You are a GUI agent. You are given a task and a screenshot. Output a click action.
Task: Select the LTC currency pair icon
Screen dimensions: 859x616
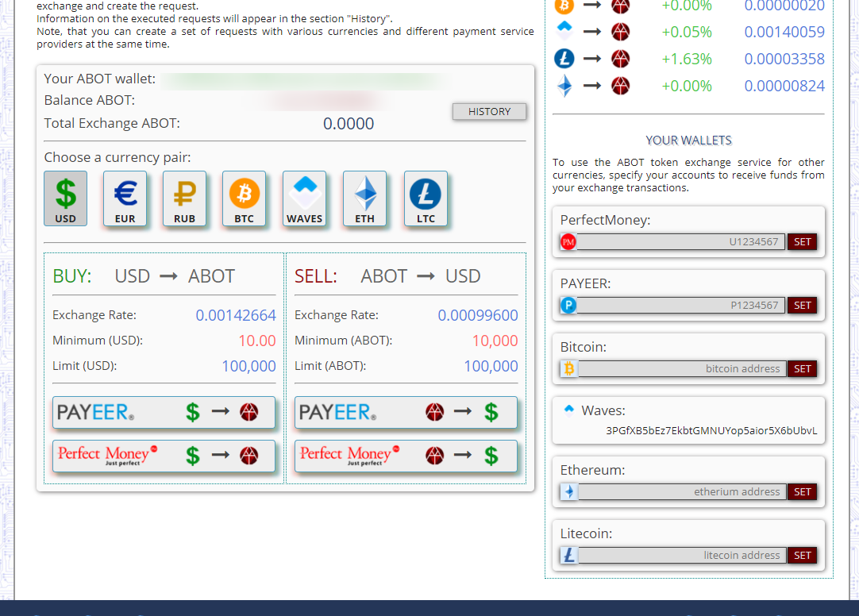coord(426,198)
